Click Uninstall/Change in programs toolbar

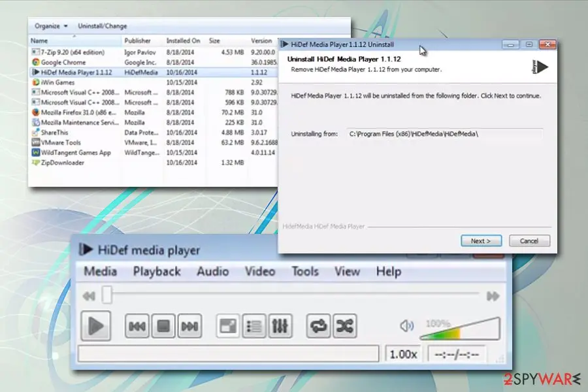click(x=103, y=26)
